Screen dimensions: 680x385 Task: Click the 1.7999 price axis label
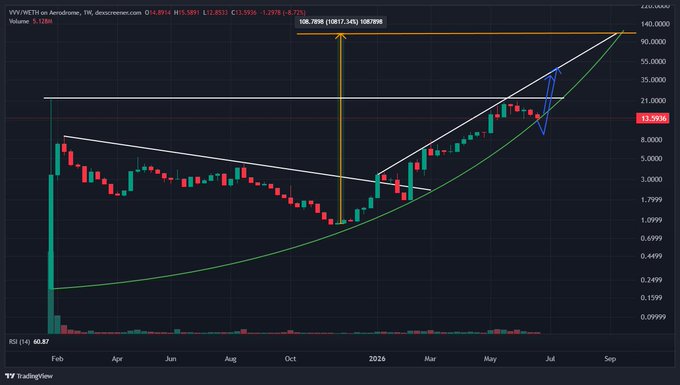pos(652,199)
